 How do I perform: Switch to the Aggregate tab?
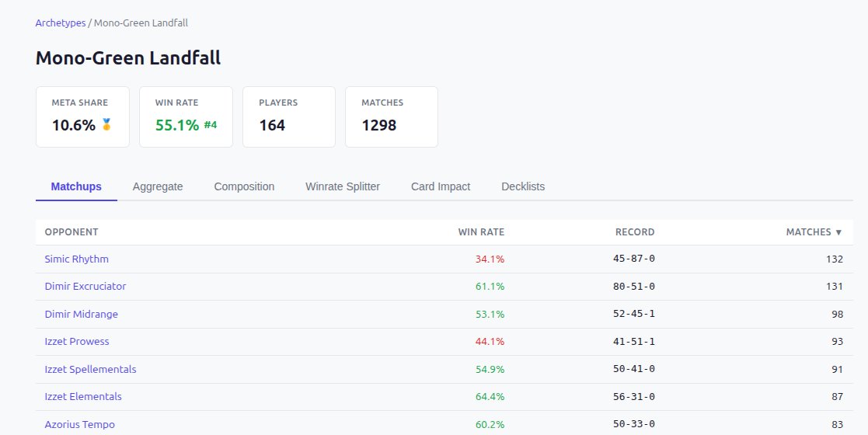(x=158, y=186)
